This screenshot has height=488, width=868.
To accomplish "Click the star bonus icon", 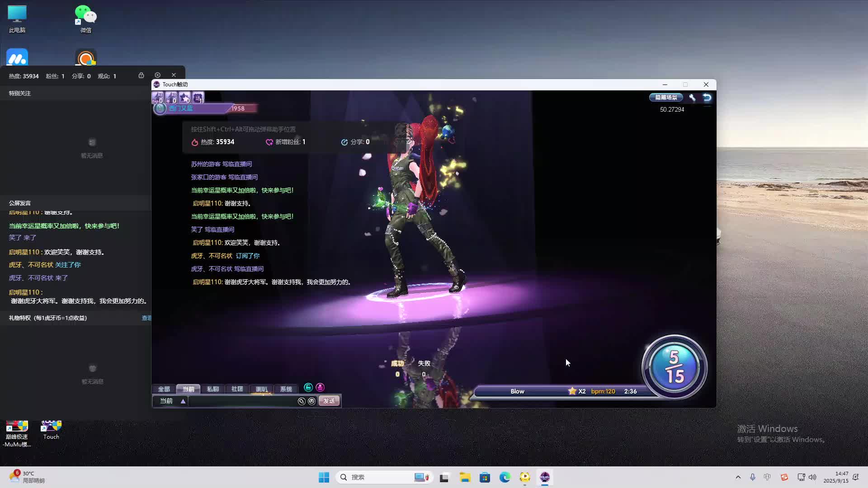I will pyautogui.click(x=184, y=98).
